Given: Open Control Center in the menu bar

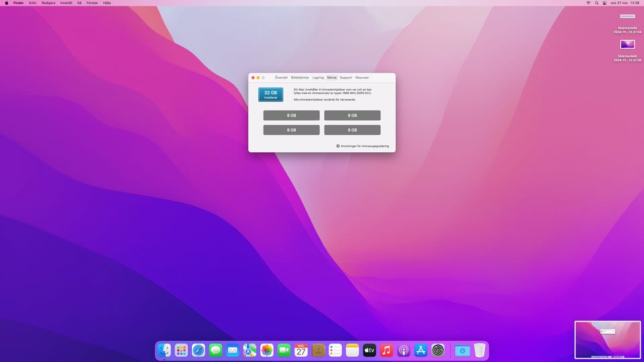Looking at the screenshot, I should 604,3.
